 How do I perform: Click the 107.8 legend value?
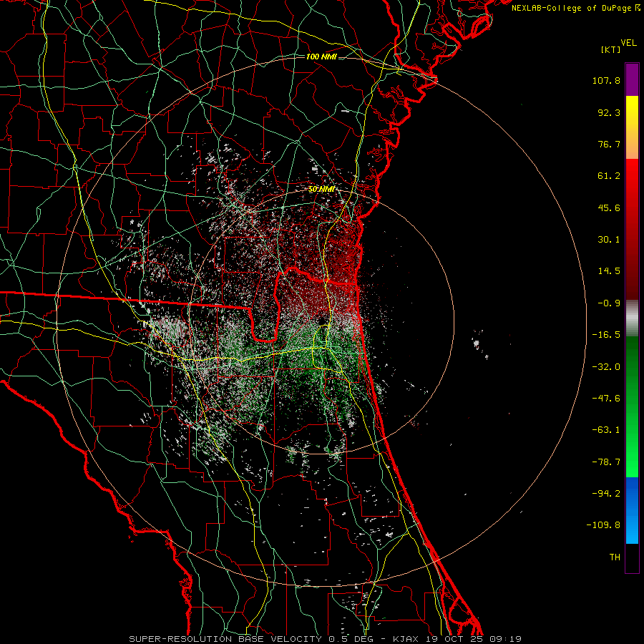[606, 80]
